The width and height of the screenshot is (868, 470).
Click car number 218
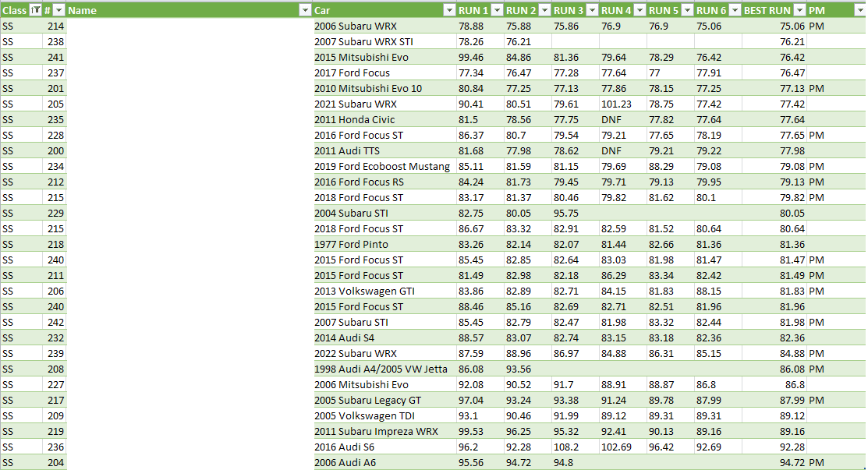(55, 245)
